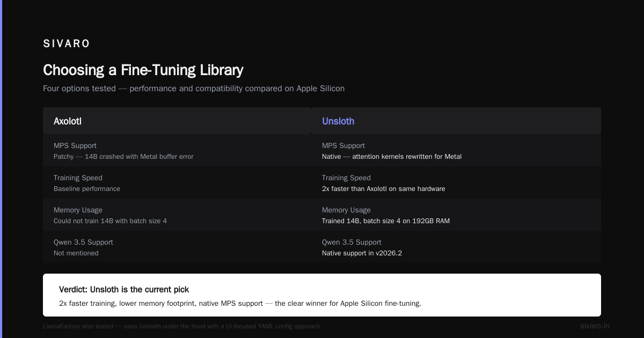
Task: Click the Memory Usage label in Axolotl column
Action: tap(78, 210)
